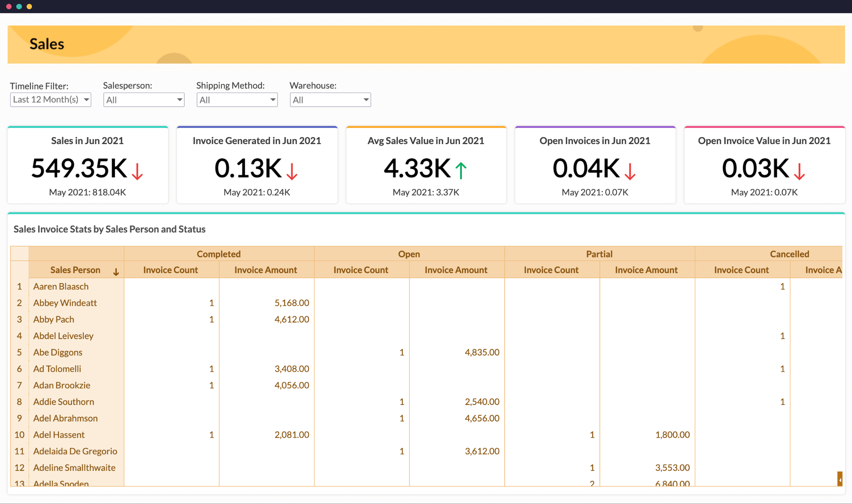Click green up arrow beside 4.33K

pos(461,170)
